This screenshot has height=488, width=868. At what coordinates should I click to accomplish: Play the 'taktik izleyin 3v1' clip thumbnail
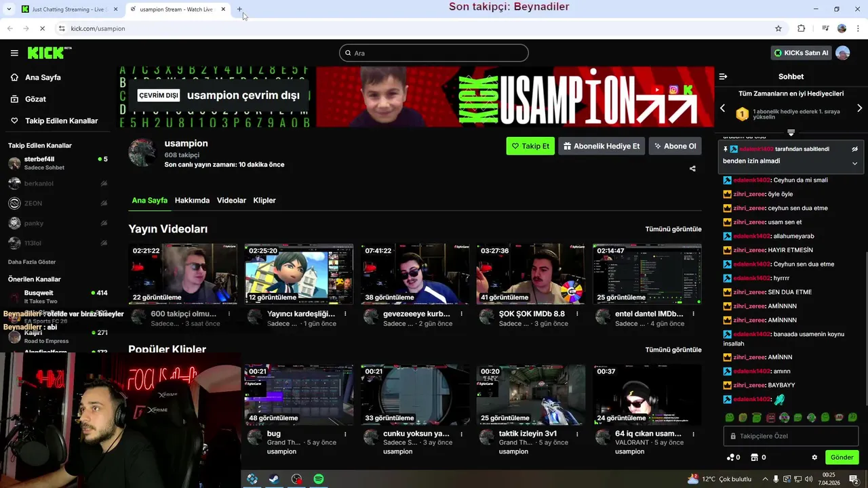click(x=531, y=394)
